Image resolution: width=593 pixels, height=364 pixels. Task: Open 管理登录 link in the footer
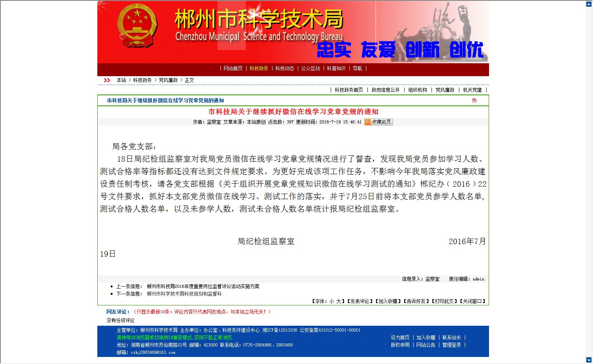pyautogui.click(x=451, y=345)
